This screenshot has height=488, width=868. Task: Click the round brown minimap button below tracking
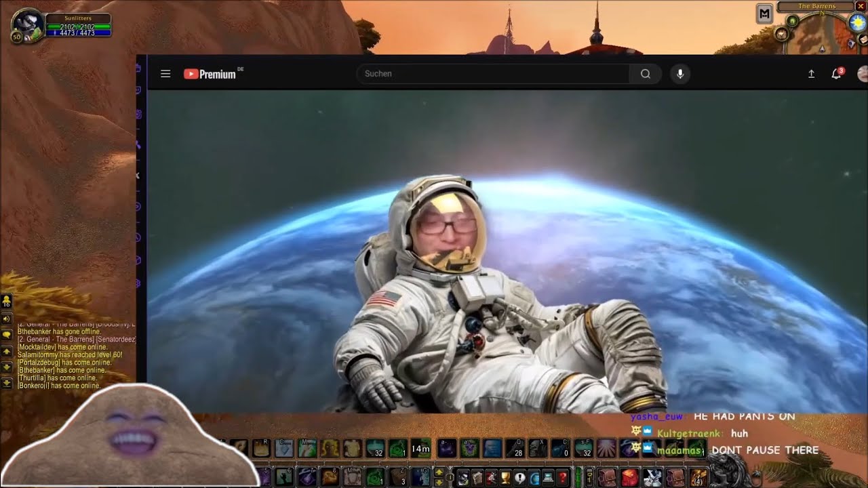coord(781,33)
